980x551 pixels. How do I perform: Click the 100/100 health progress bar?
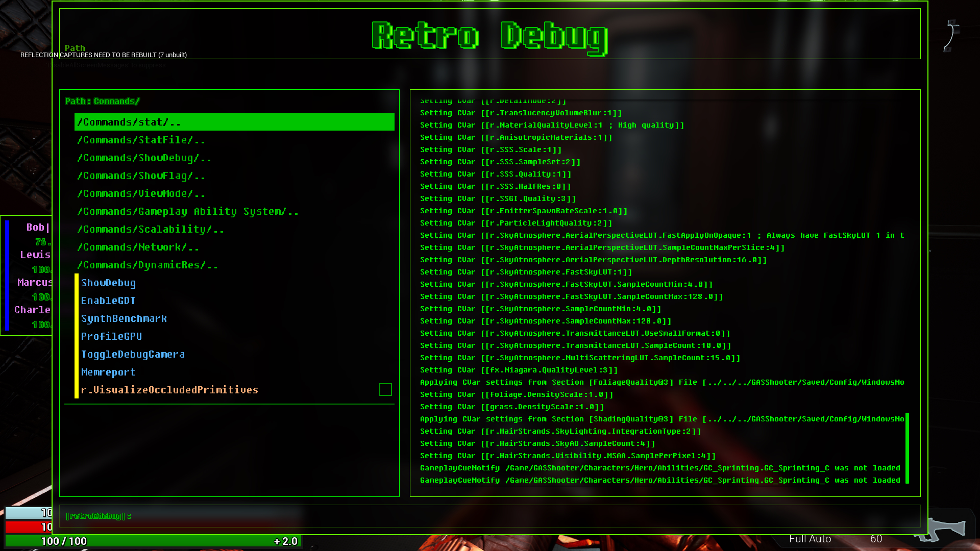click(153, 541)
